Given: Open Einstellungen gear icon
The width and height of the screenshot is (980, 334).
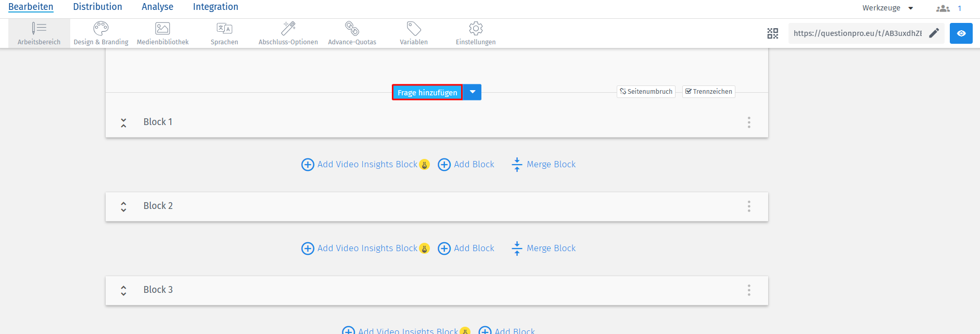Looking at the screenshot, I should [x=476, y=29].
